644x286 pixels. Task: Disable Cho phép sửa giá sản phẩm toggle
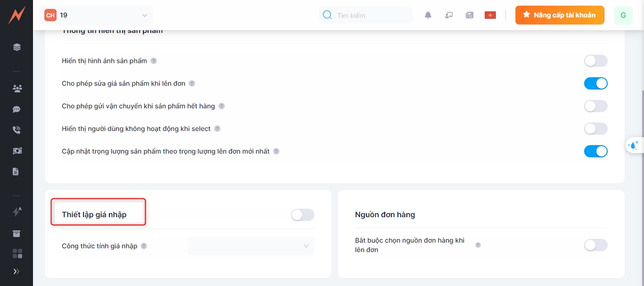click(595, 83)
